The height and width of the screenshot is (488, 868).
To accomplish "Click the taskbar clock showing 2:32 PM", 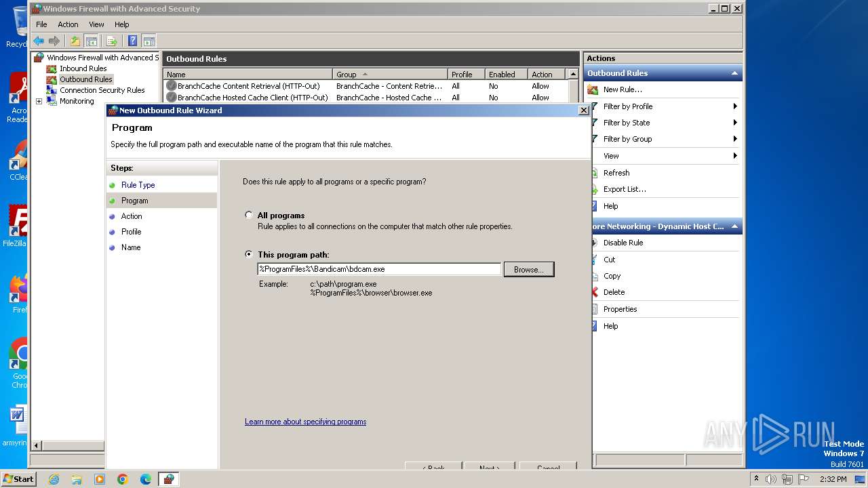I will pos(833,479).
